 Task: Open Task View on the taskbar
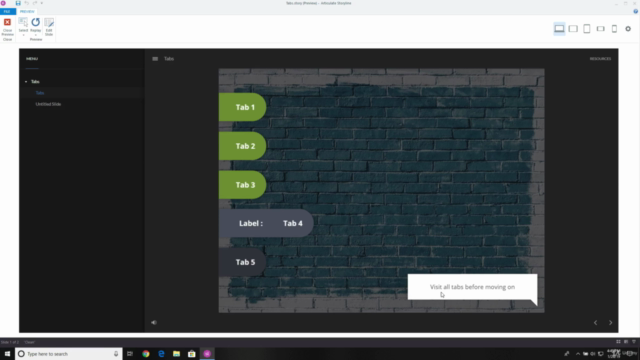point(130,354)
